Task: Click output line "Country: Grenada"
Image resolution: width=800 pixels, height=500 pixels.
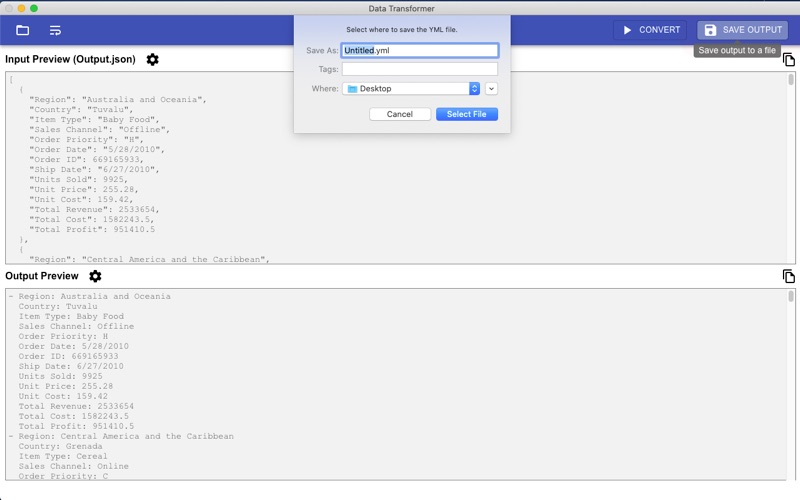Action: point(60,446)
